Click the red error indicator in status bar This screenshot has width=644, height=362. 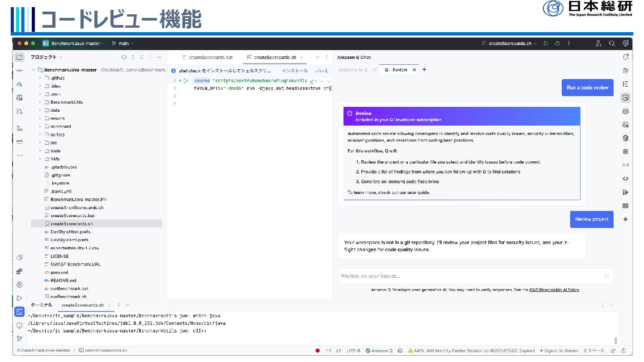pyautogui.click(x=318, y=351)
